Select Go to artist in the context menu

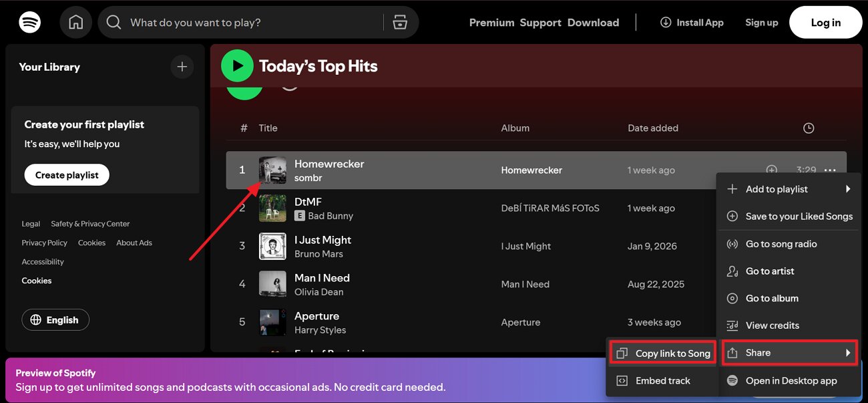click(769, 271)
